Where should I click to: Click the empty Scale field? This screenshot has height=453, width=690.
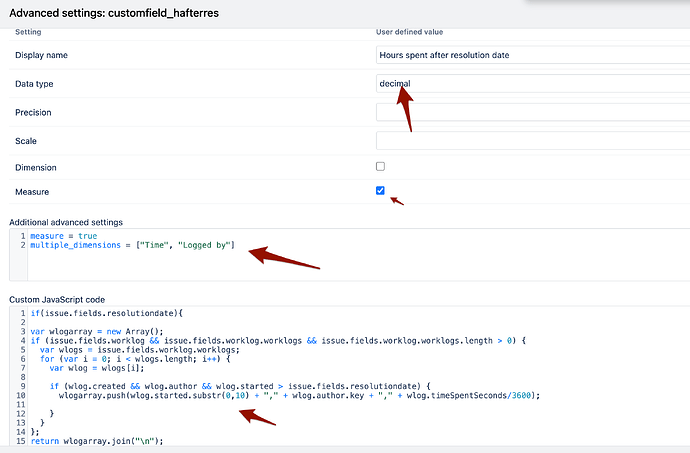(533, 141)
